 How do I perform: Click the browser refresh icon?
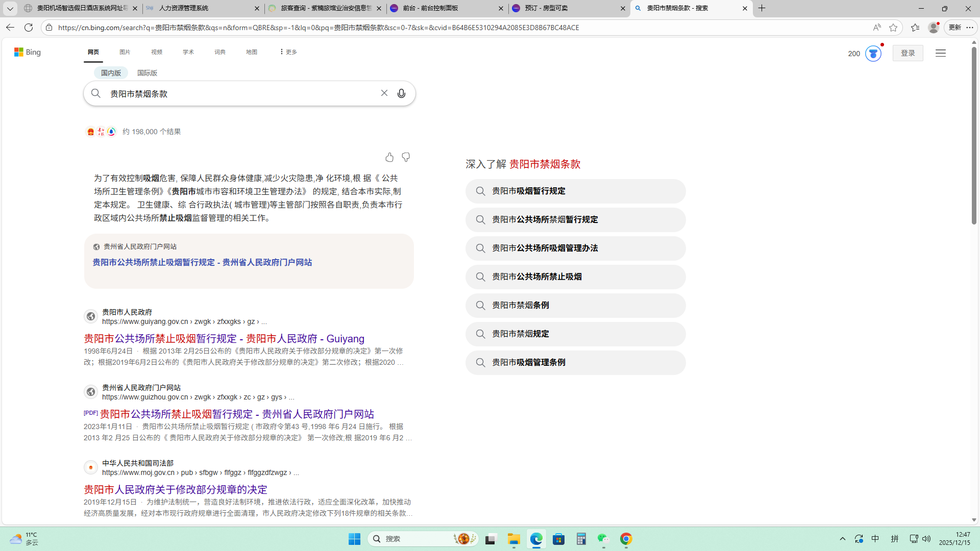pyautogui.click(x=29, y=28)
